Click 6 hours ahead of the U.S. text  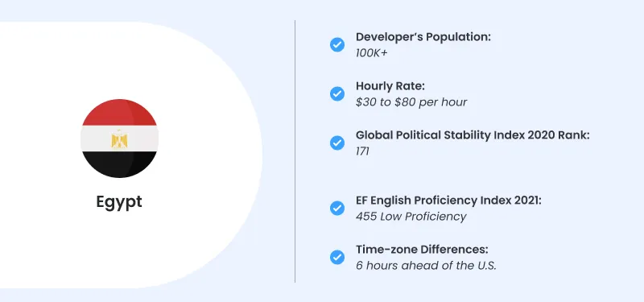[x=427, y=266]
